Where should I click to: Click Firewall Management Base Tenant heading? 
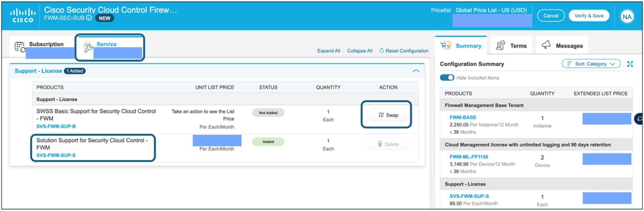[x=484, y=105]
